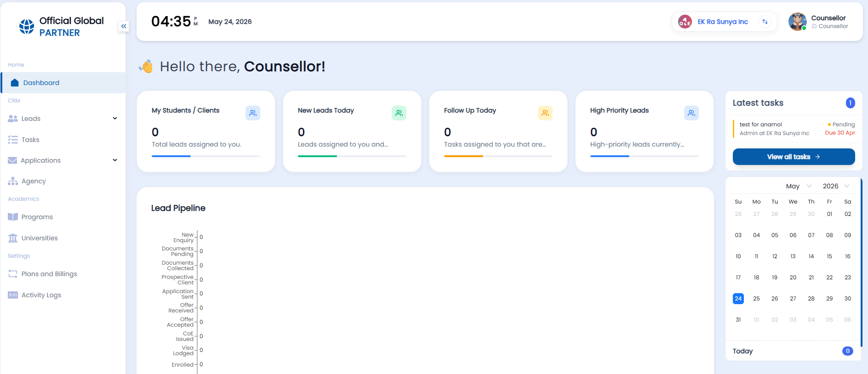The height and width of the screenshot is (374, 868).
Task: Click the right panel vertical scrollbar
Action: point(862,263)
